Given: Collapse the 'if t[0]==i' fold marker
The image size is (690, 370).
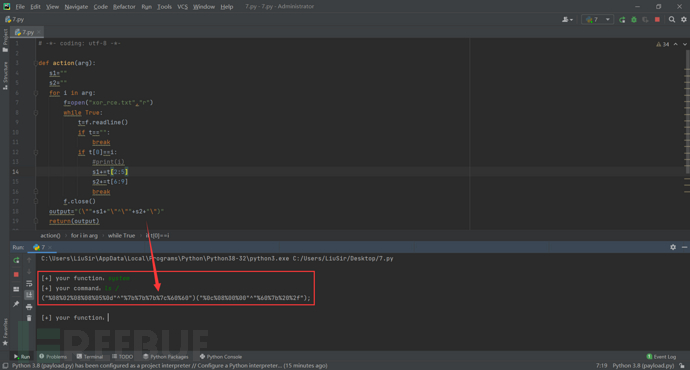Looking at the screenshot, I should pos(36,152).
